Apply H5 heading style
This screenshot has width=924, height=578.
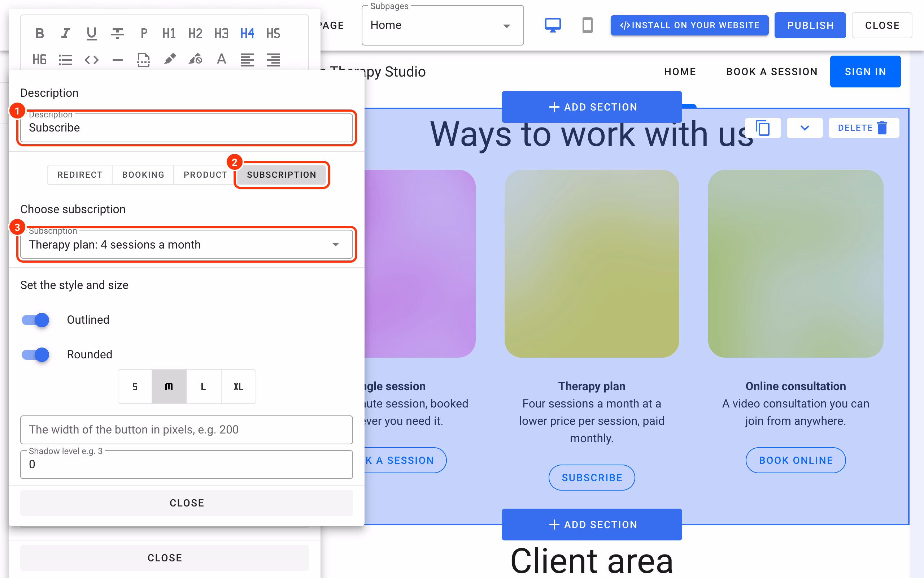point(273,34)
